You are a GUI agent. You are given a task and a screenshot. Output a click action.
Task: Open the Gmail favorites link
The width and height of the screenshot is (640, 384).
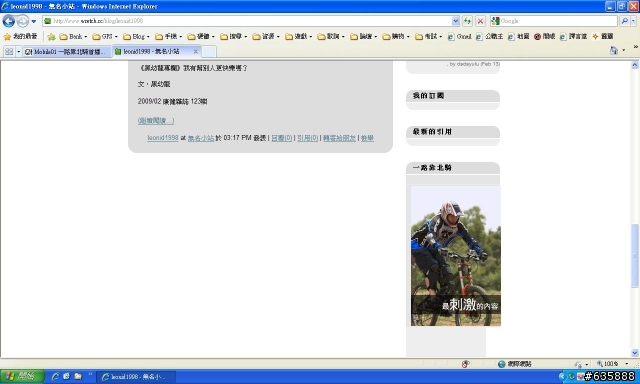[460, 37]
